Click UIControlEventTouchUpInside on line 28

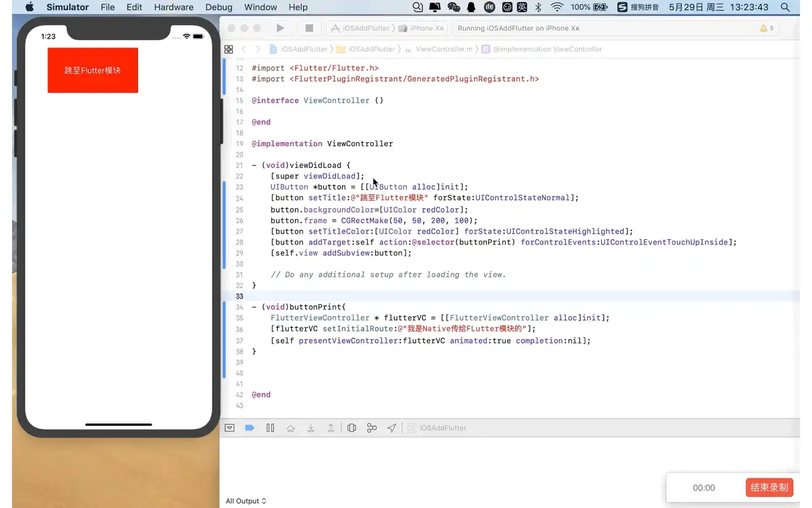[x=664, y=242]
